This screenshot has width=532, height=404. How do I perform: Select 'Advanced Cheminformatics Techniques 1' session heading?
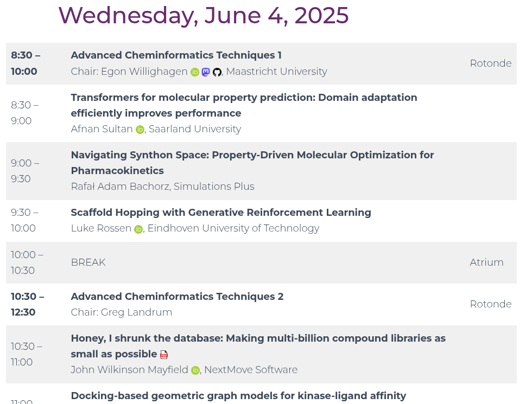pyautogui.click(x=176, y=55)
